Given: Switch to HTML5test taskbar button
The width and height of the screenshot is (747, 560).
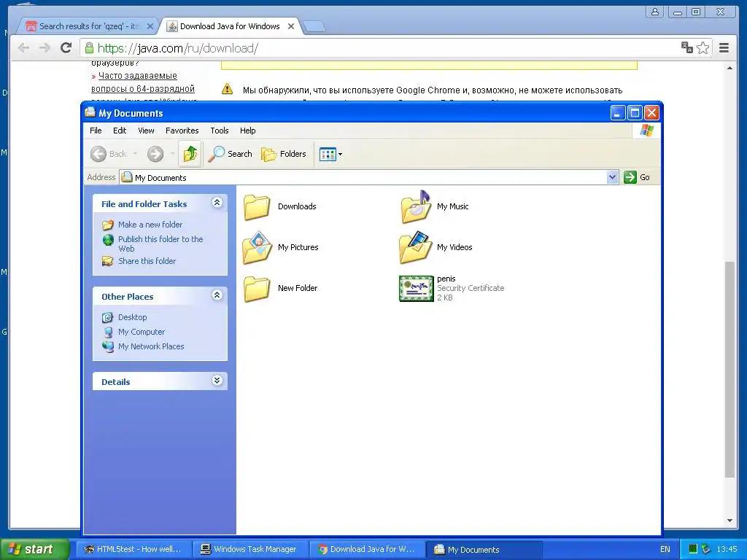Looking at the screenshot, I should [x=133, y=550].
